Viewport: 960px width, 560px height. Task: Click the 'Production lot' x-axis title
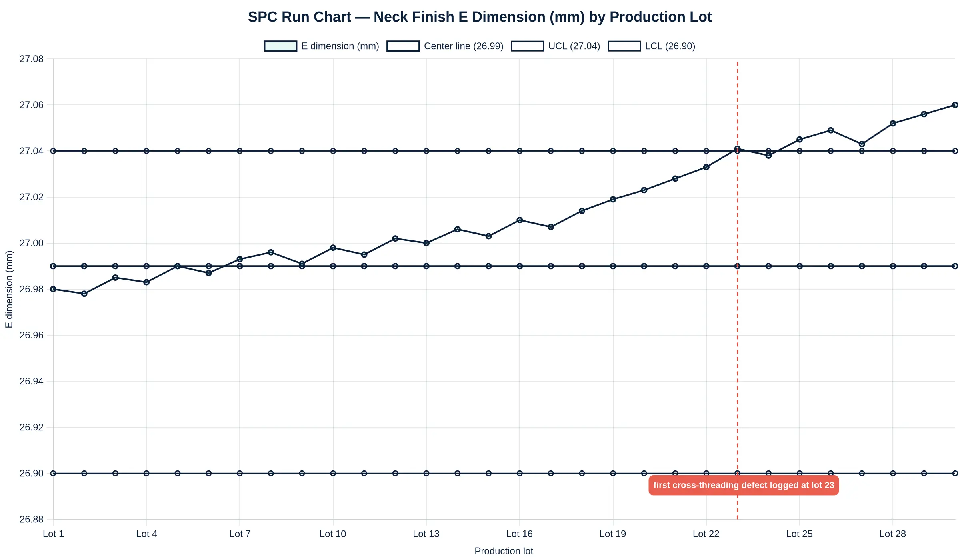coord(504,551)
